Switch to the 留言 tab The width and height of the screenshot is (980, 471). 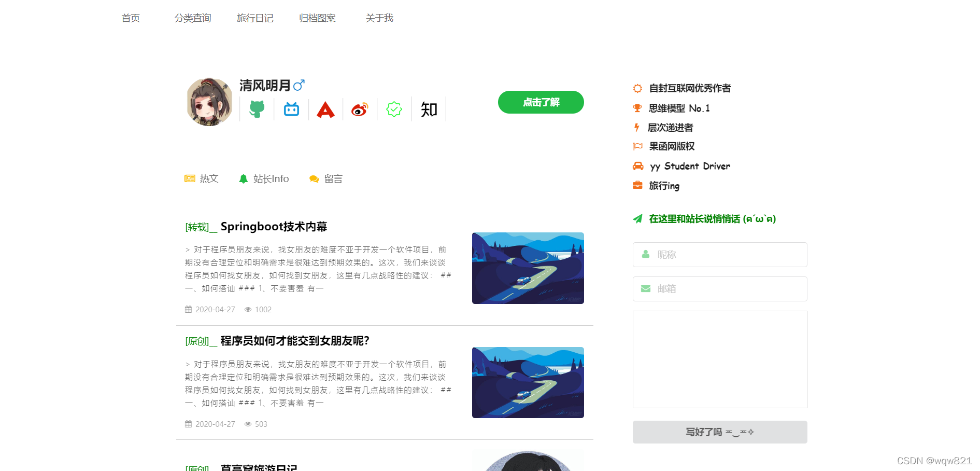pyautogui.click(x=326, y=178)
